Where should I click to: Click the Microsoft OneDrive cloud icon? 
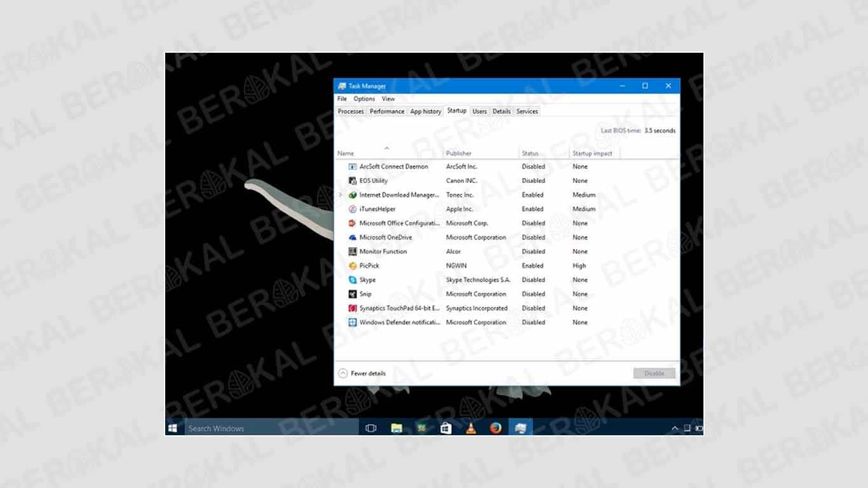pyautogui.click(x=353, y=237)
